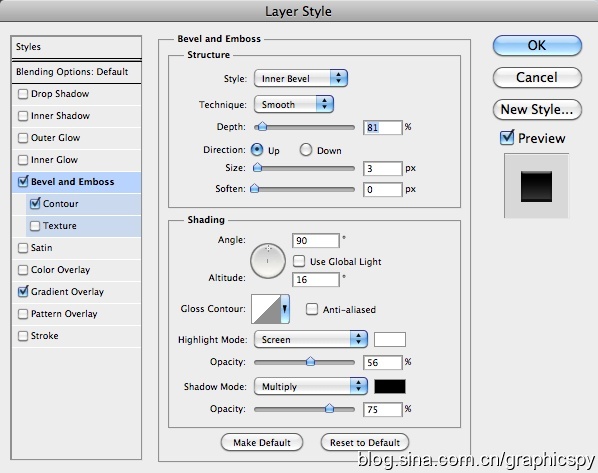The image size is (598, 473).
Task: Click the Reset to Default button
Action: [x=365, y=442]
